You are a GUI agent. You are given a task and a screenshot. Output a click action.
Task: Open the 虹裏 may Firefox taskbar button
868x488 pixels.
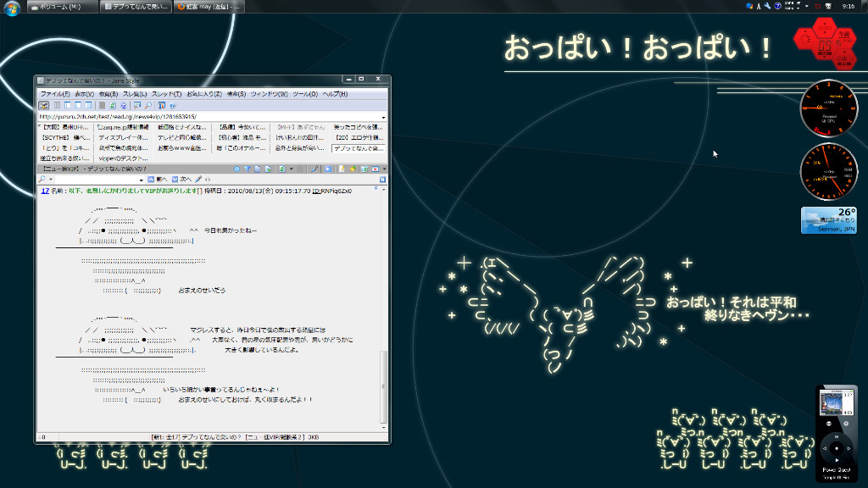(x=209, y=7)
